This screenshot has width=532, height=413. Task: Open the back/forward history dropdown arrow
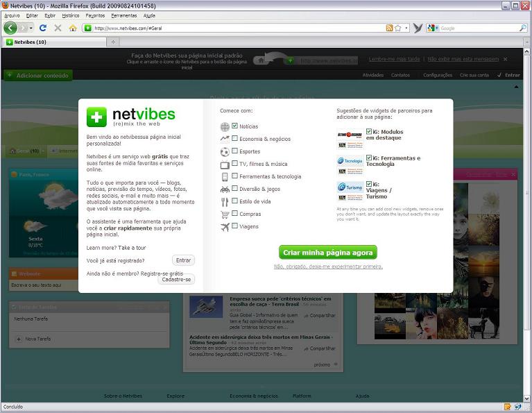[31, 28]
